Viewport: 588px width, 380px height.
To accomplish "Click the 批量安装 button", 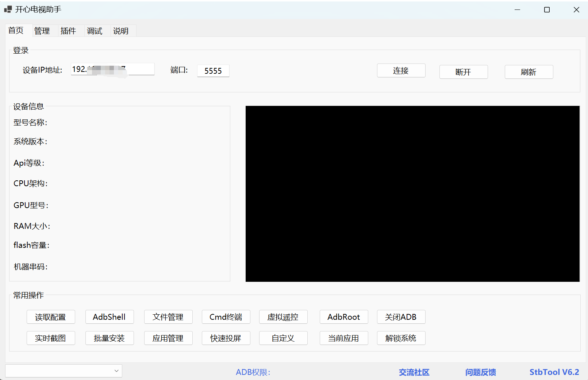I will (109, 338).
